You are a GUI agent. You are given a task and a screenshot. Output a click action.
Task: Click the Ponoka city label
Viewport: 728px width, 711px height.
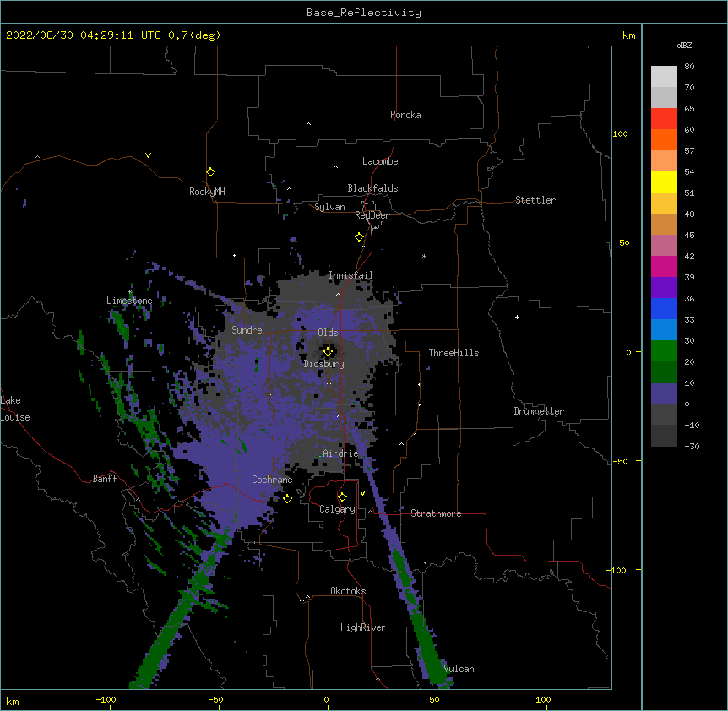pyautogui.click(x=405, y=115)
